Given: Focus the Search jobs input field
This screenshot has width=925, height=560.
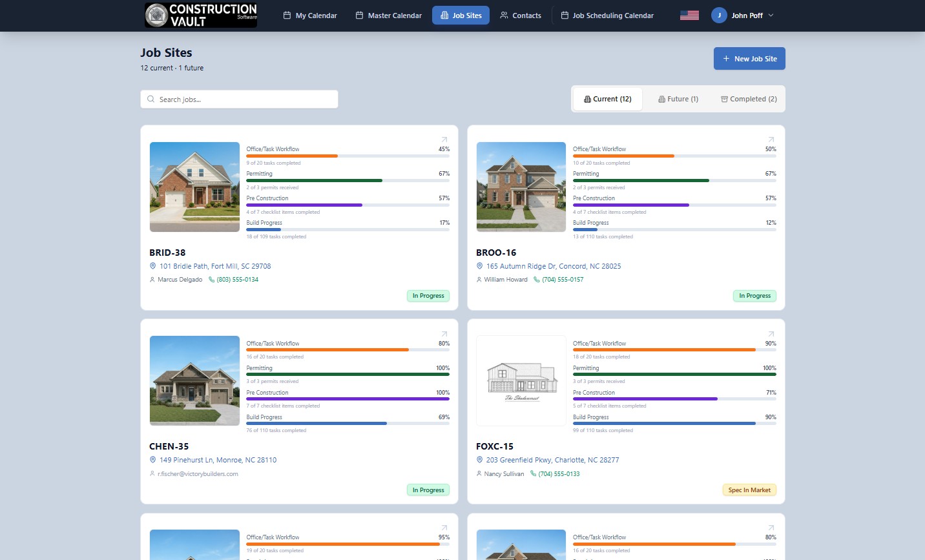Looking at the screenshot, I should coord(239,99).
